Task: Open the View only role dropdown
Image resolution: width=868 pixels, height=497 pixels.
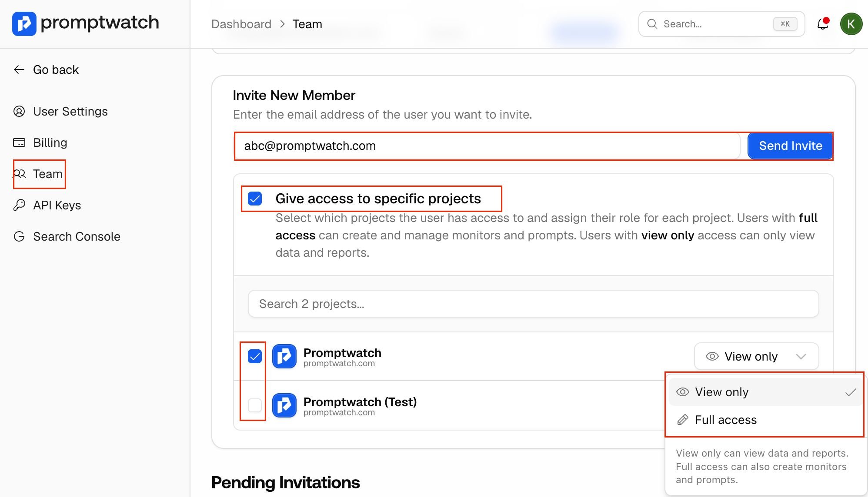Action: [x=756, y=356]
